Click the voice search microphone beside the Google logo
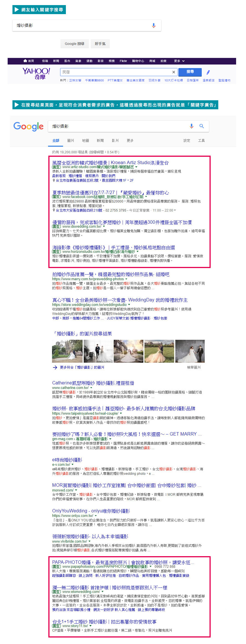The width and height of the screenshot is (246, 644). [191, 126]
